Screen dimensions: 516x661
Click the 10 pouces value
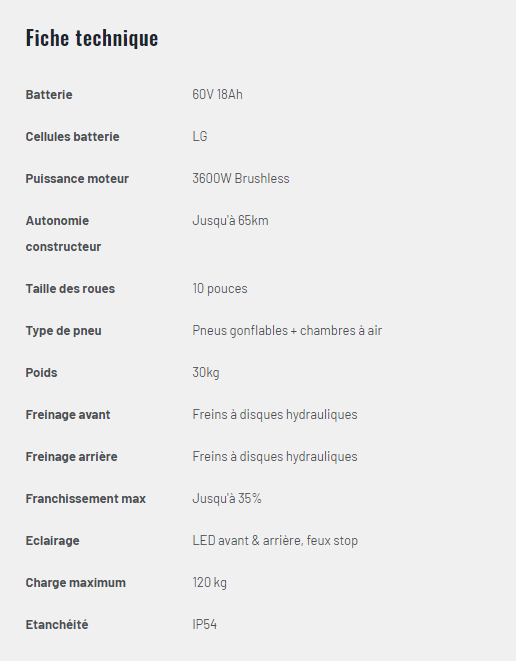tap(220, 289)
